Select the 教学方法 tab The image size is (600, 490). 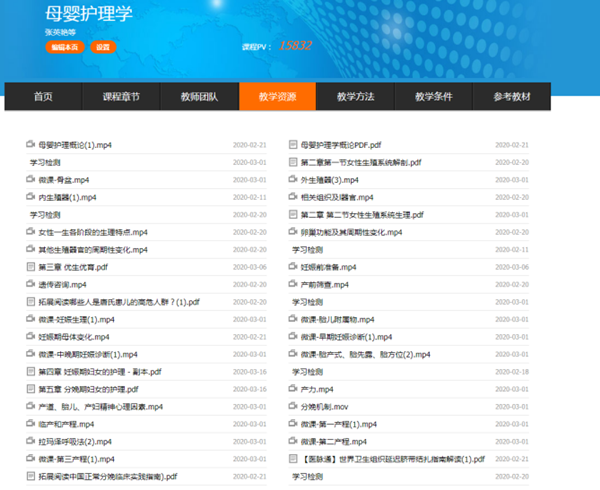[x=355, y=97]
